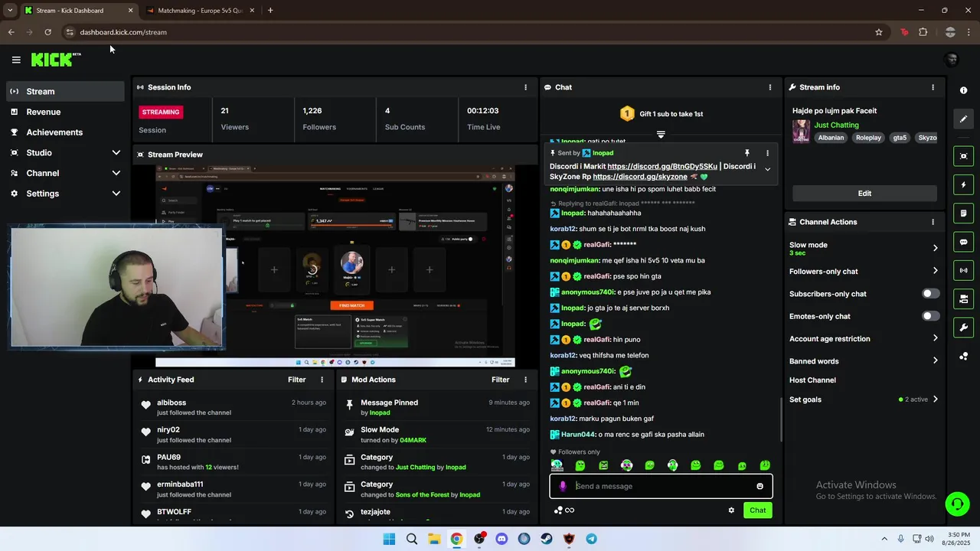Open Channel Actions three-dot menu
Viewport: 980px width, 551px height.
click(x=933, y=222)
